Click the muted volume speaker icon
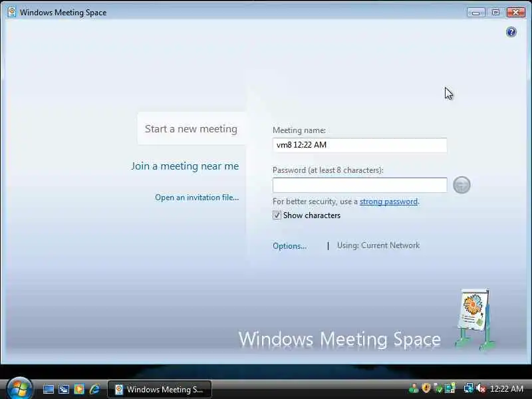Image resolution: width=532 pixels, height=399 pixels. point(481,388)
